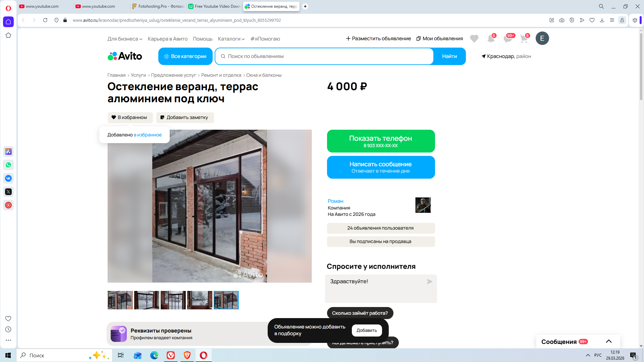Select the second photo thumbnail
The image size is (644, 362).
click(147, 300)
